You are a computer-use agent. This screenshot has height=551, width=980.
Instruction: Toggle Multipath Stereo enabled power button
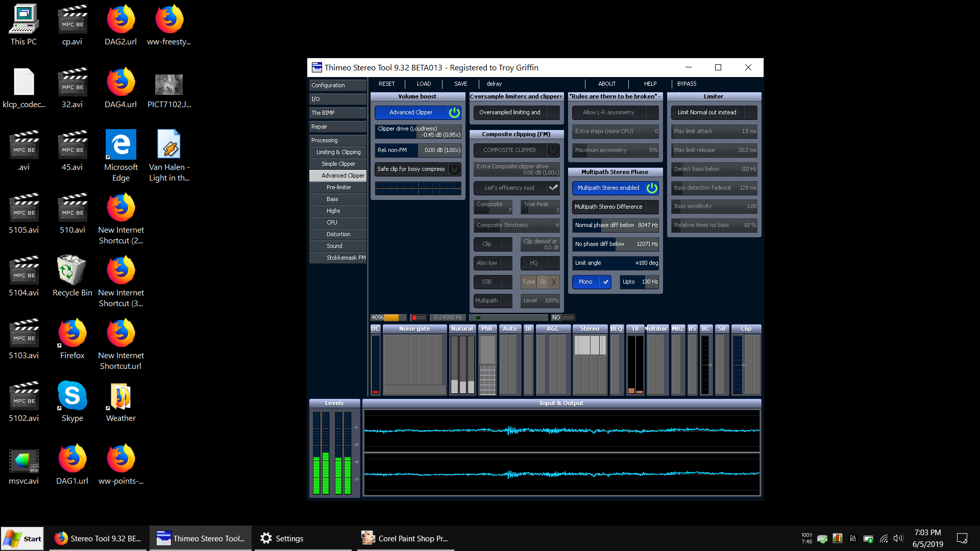click(x=652, y=188)
